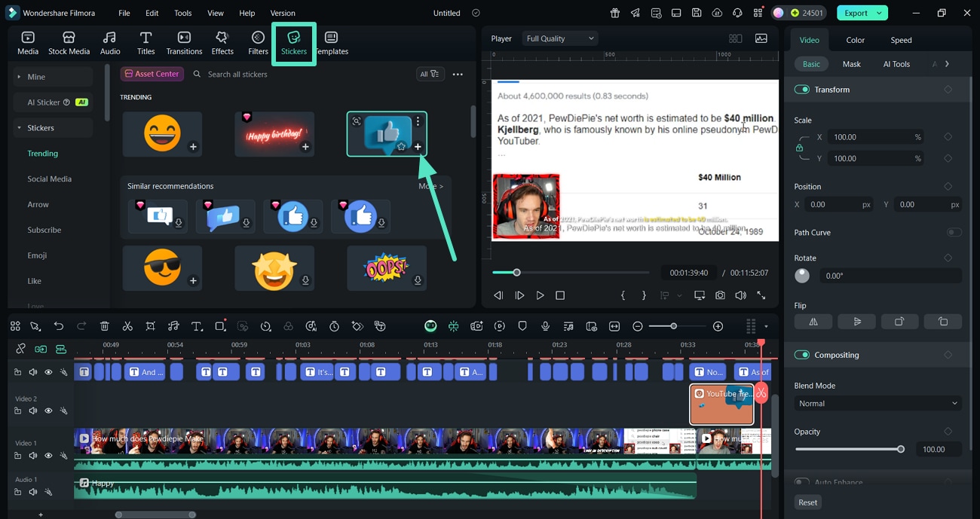The height and width of the screenshot is (519, 980).
Task: Select the Emoji sticker category
Action: [x=37, y=256]
